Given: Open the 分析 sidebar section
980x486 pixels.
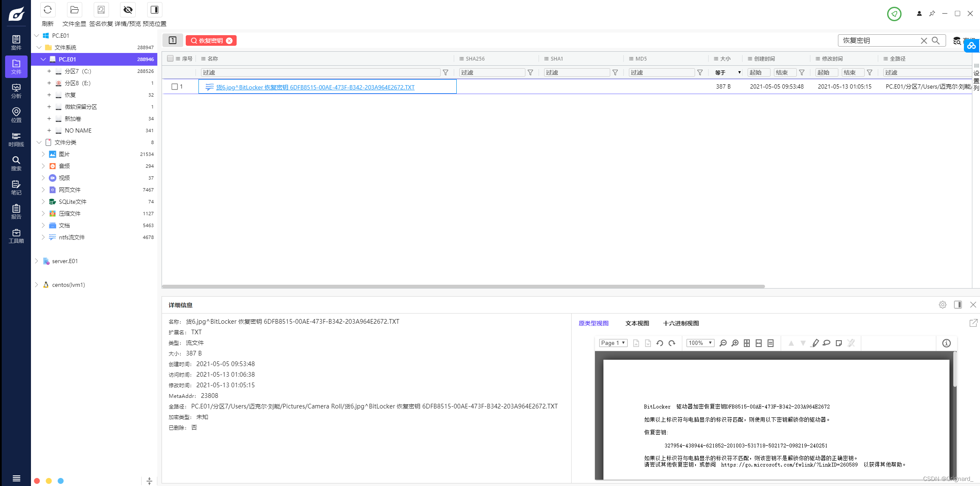Looking at the screenshot, I should [16, 91].
